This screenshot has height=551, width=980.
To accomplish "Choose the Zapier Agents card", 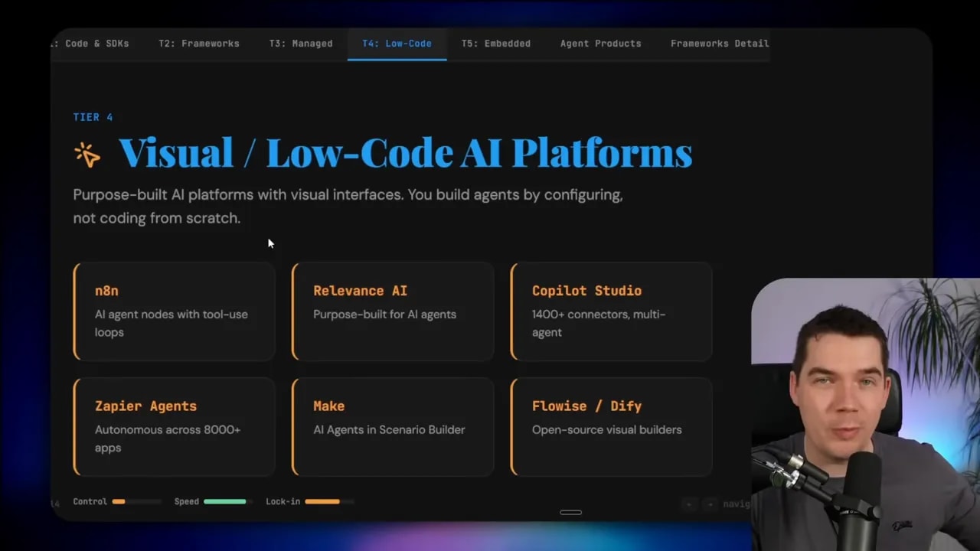I will point(174,426).
